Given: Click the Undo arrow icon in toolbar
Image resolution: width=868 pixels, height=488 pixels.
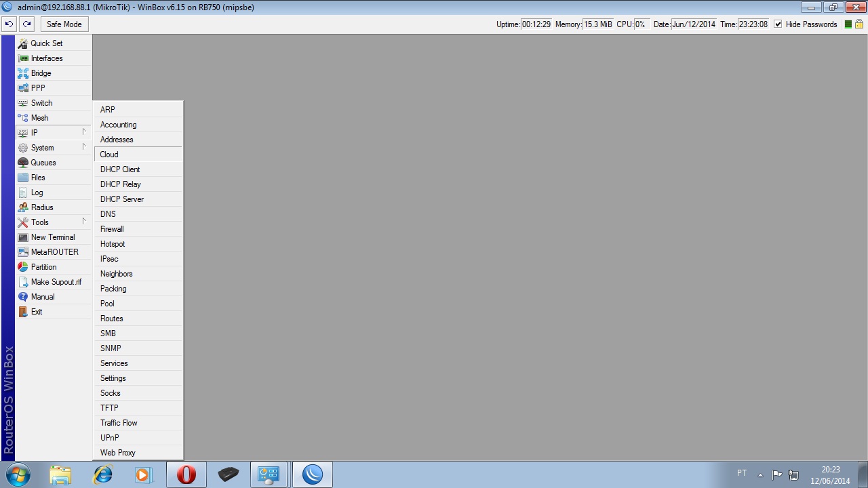Looking at the screenshot, I should coord(9,24).
